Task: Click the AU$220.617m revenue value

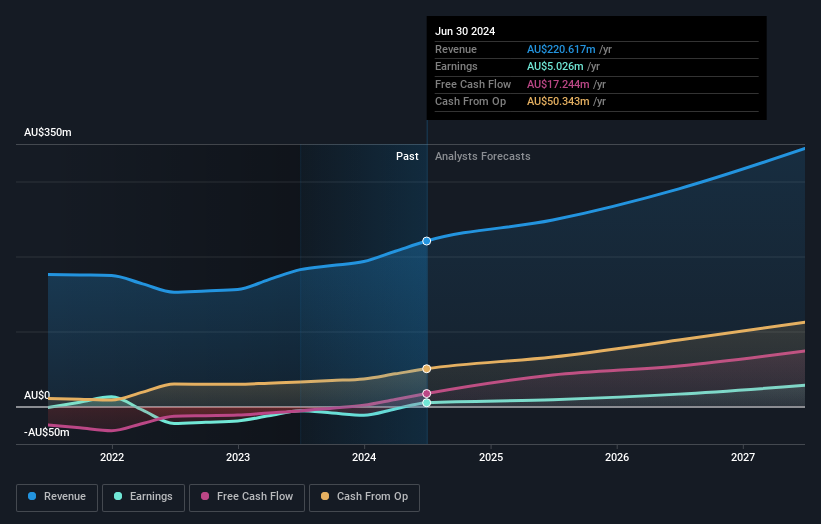Action: click(561, 49)
